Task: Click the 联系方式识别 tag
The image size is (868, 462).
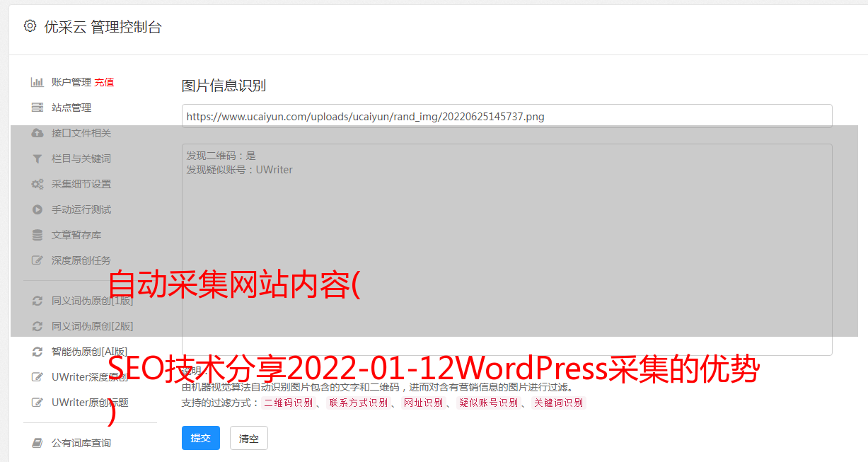Action: click(358, 403)
